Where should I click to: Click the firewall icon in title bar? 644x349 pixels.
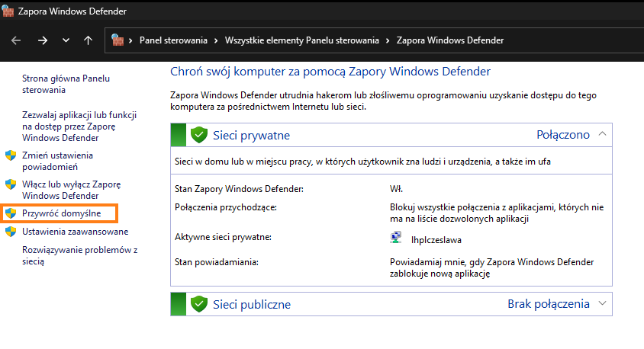coord(8,11)
